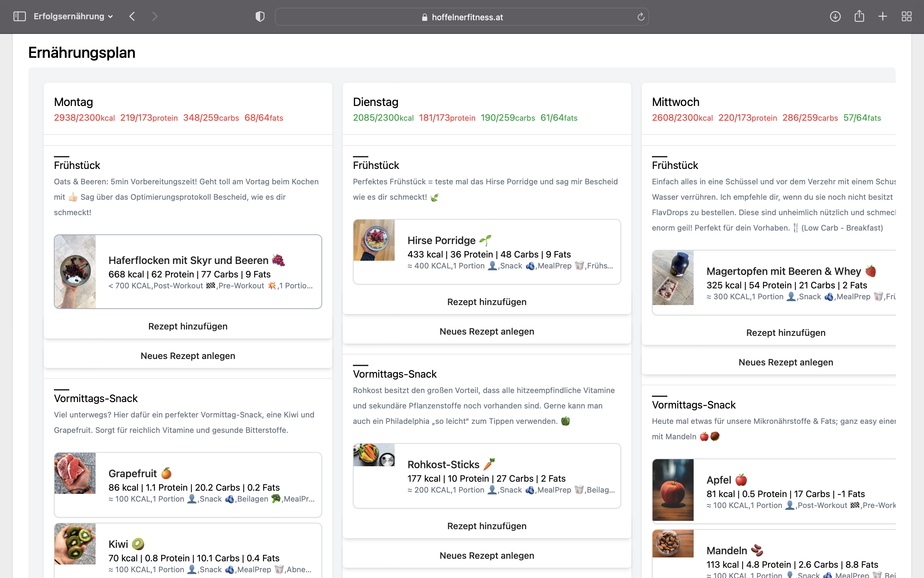Click the hoffelnerfitness.at address bar
This screenshot has width=924, height=578.
click(462, 17)
